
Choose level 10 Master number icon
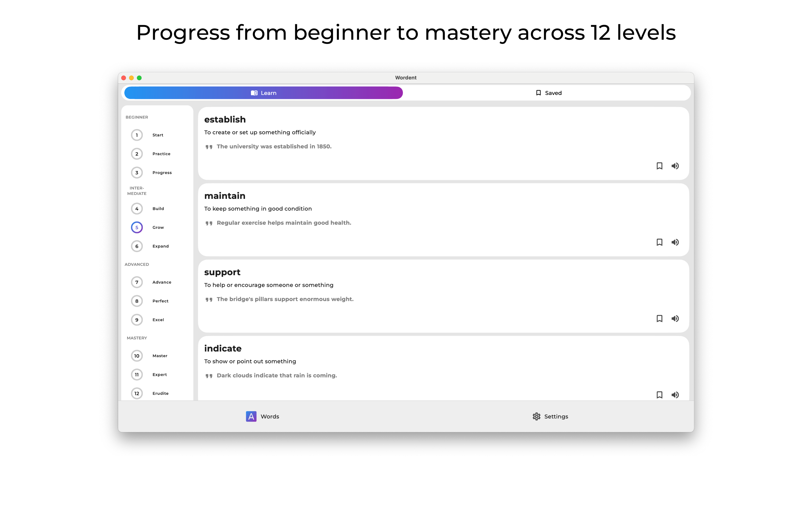(136, 356)
